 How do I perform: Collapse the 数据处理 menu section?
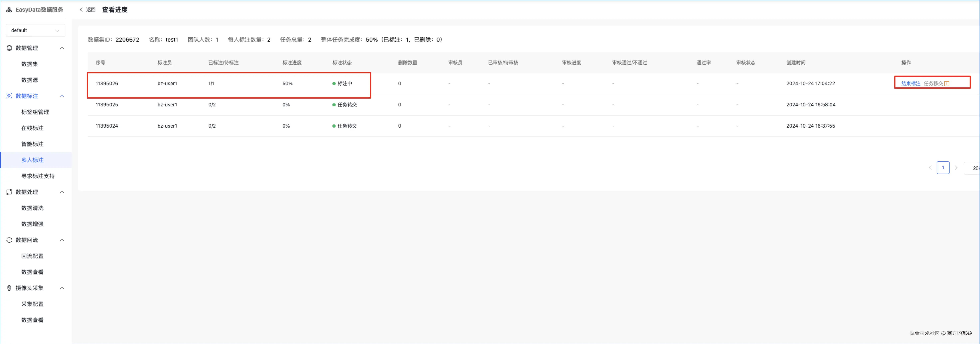pyautogui.click(x=62, y=192)
